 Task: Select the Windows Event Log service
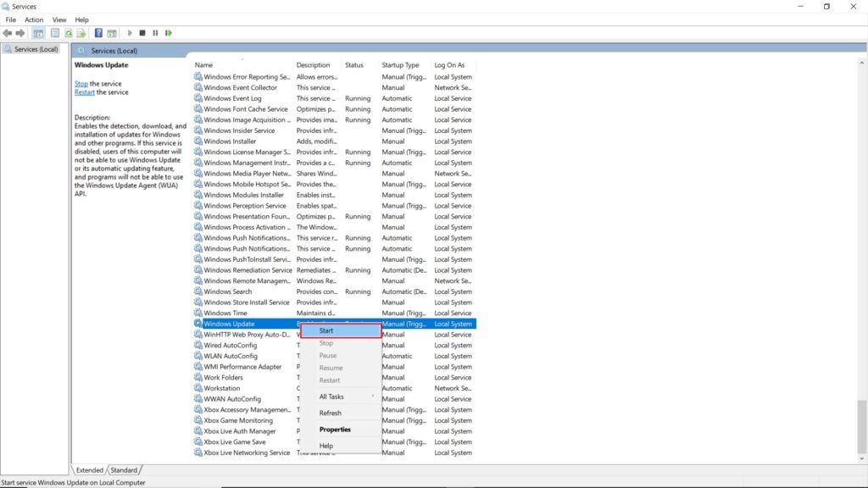[334, 98]
